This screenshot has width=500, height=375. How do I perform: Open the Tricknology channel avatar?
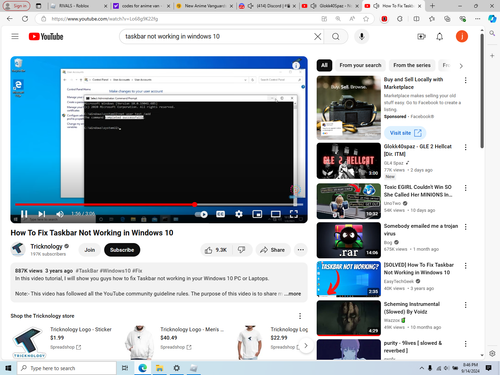18,249
